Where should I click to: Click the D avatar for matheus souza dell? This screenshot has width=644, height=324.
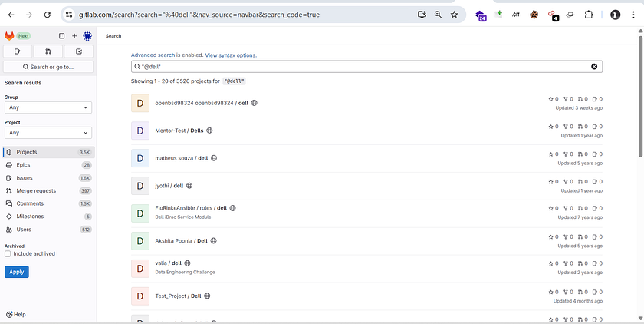click(x=140, y=158)
